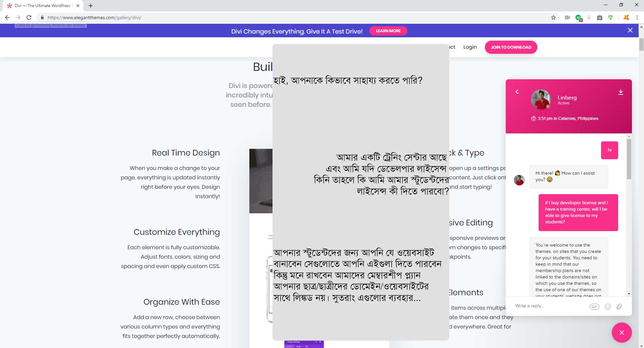Image resolution: width=644 pixels, height=348 pixels.
Task: Go back in the chat widget
Action: (517, 92)
